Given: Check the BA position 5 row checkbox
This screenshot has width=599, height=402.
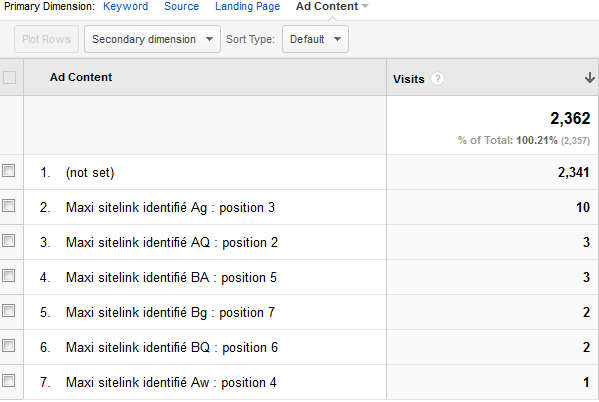Looking at the screenshot, I should click(x=8, y=276).
